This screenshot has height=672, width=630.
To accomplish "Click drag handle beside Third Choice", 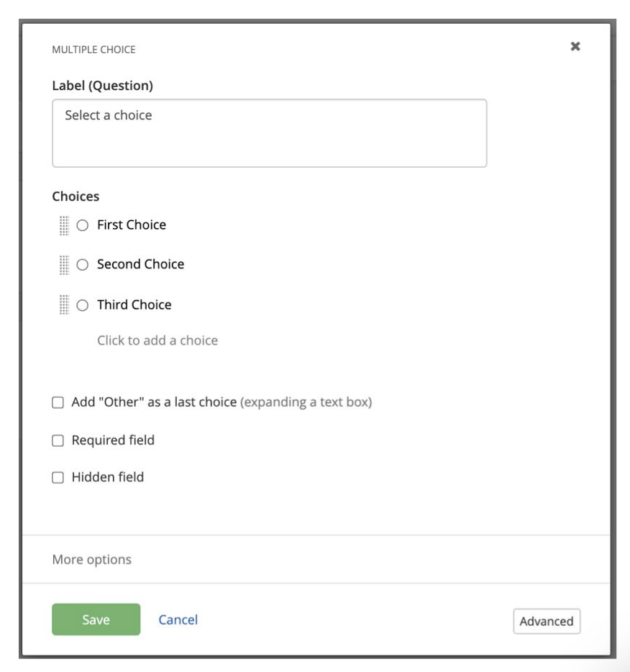I will tap(64, 305).
